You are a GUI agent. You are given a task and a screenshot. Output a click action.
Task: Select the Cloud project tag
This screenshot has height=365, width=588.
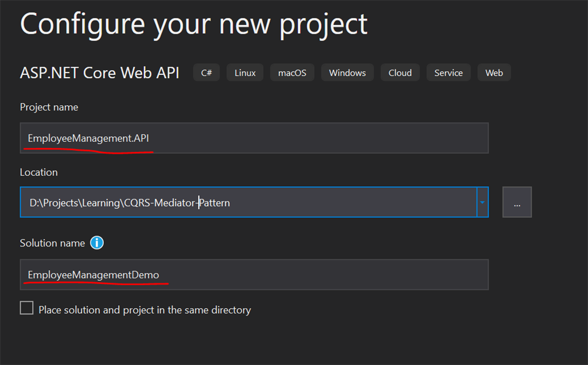click(400, 72)
